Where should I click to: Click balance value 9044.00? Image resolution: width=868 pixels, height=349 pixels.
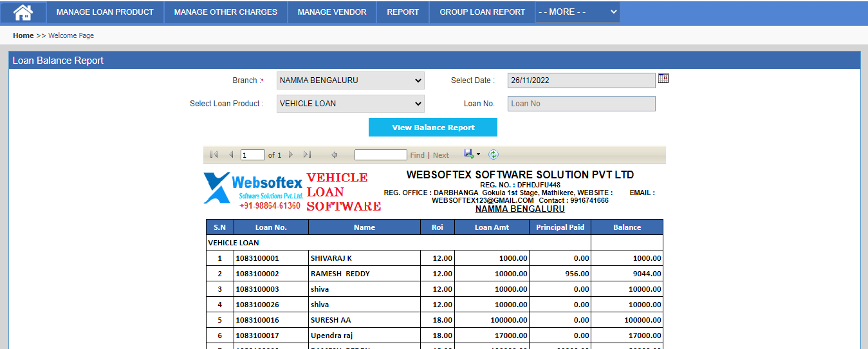click(x=645, y=274)
